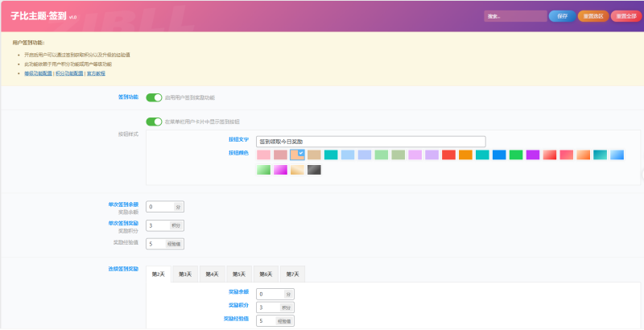
Task: Toggle the show sign-in button in card switch
Action: pyautogui.click(x=154, y=122)
